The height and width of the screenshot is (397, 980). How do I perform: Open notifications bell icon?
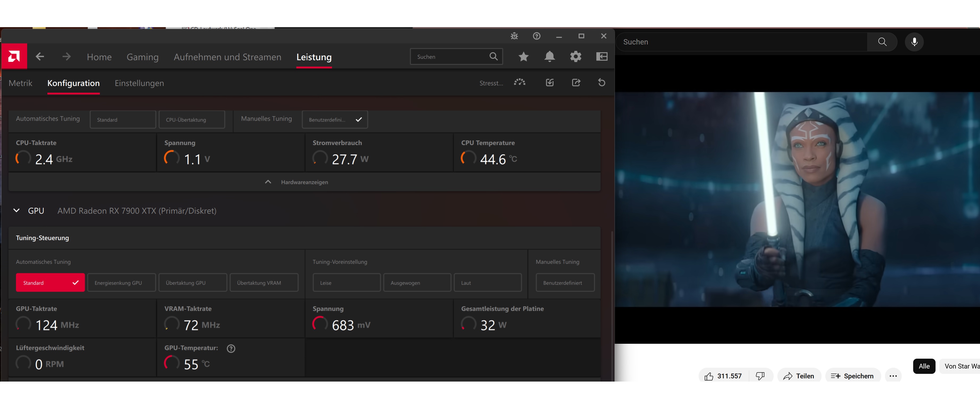pyautogui.click(x=549, y=57)
